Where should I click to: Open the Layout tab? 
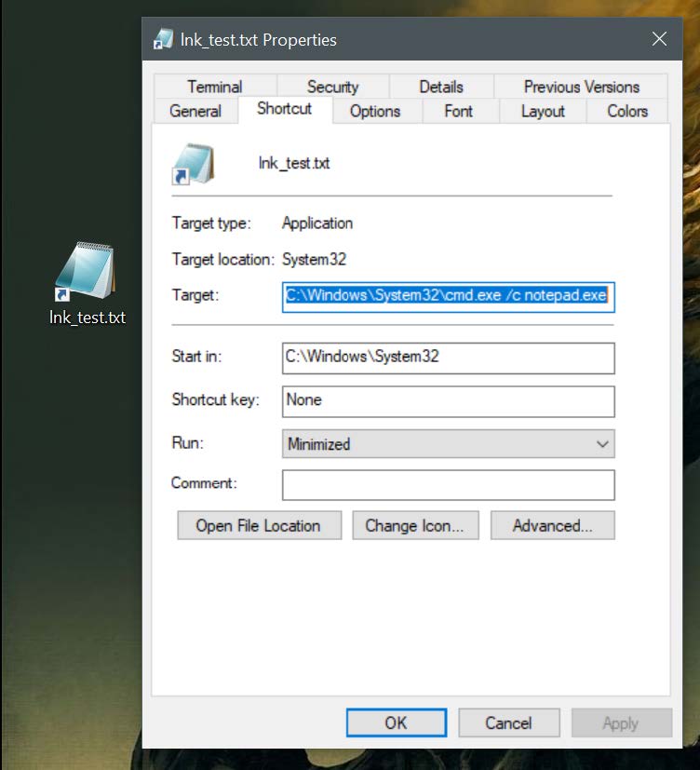click(x=543, y=111)
